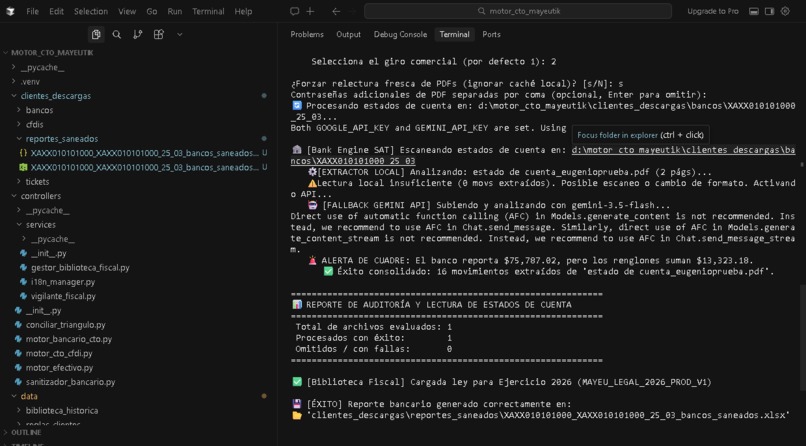Toggle the bottom panel layout icon

point(754,11)
